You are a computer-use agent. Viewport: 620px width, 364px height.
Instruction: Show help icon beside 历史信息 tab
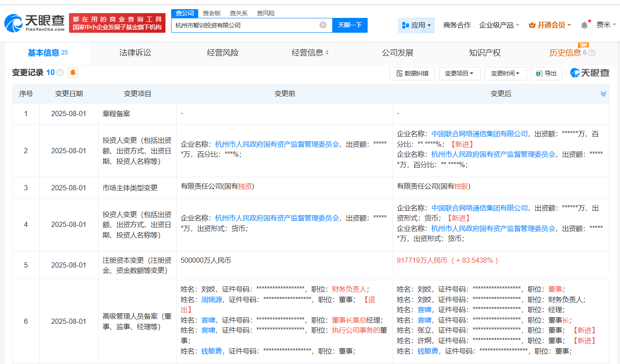coord(592,53)
